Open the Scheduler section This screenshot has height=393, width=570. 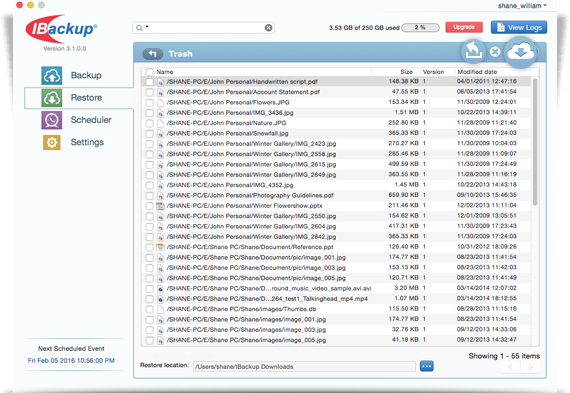pos(91,120)
